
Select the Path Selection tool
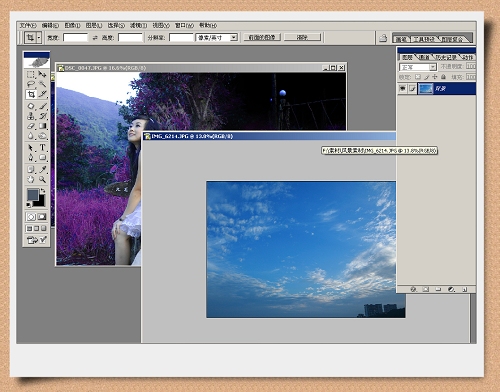31,148
